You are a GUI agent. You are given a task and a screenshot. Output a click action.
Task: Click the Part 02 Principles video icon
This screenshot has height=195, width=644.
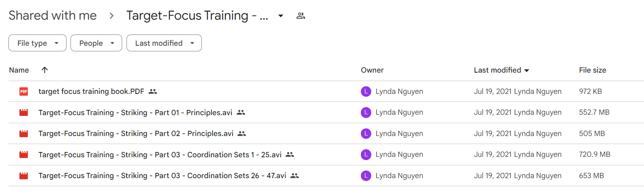[24, 134]
